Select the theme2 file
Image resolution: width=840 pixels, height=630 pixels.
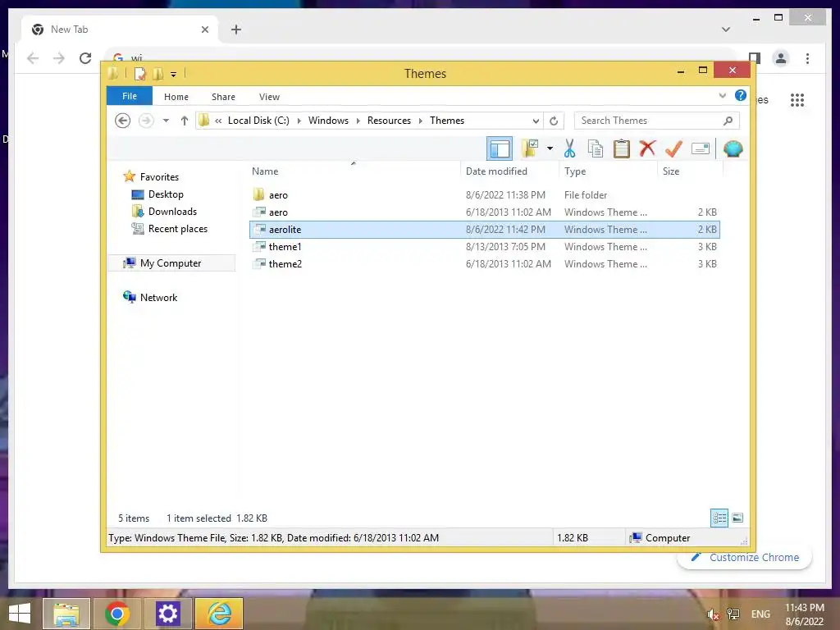(x=484, y=263)
